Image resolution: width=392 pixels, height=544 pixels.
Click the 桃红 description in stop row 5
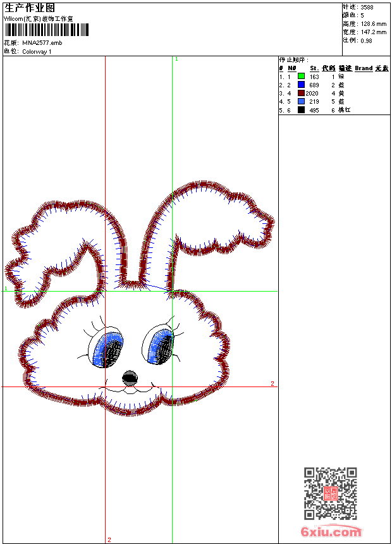tap(345, 110)
